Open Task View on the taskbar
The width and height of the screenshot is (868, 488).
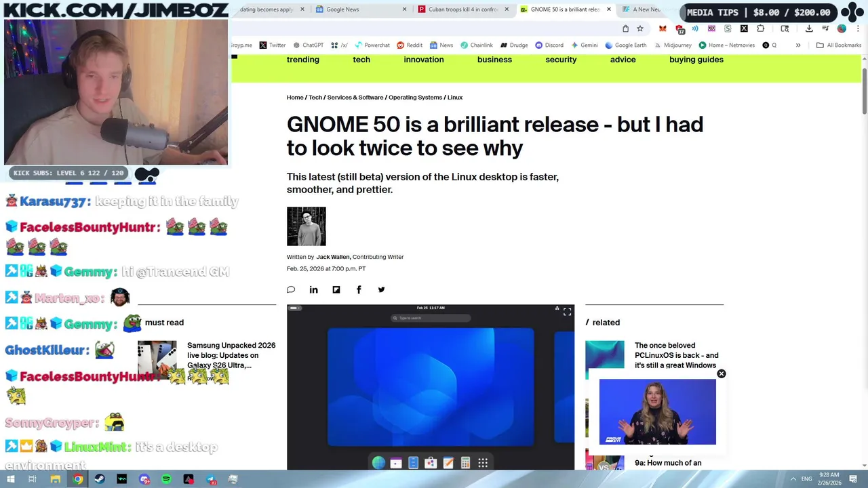(x=32, y=479)
